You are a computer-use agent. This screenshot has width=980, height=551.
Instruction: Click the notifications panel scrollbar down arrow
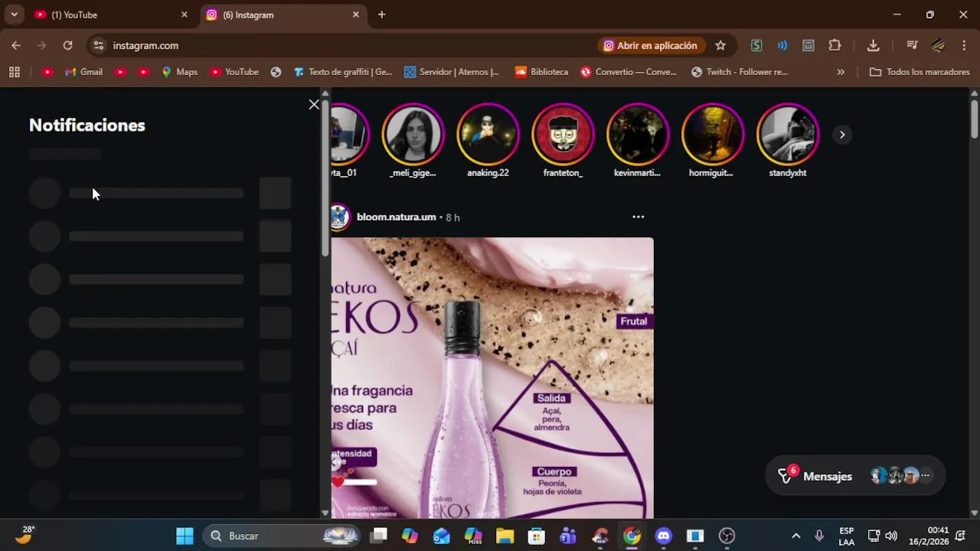(325, 514)
